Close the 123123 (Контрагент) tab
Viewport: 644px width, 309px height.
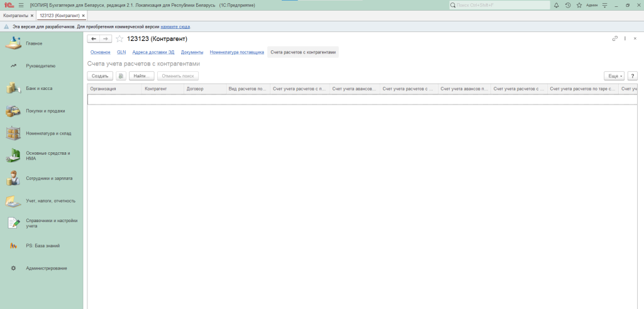pos(84,15)
